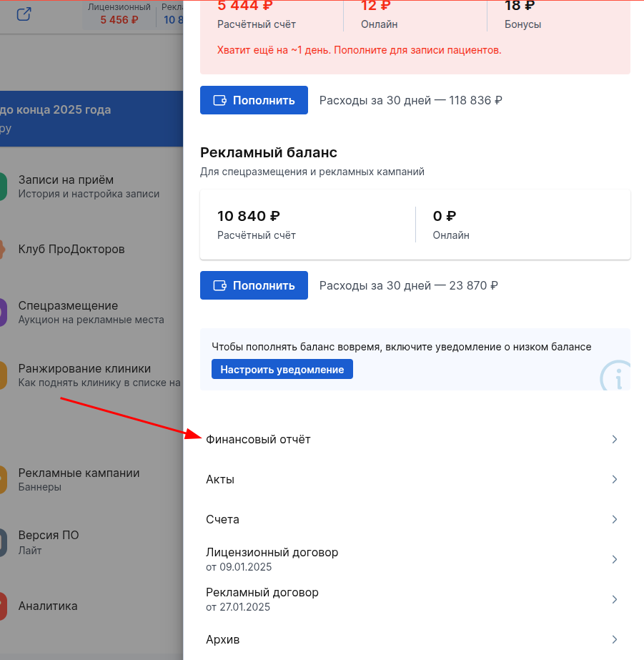Click the Записи на приём sidebar icon
The width and height of the screenshot is (644, 660).
click(3, 187)
